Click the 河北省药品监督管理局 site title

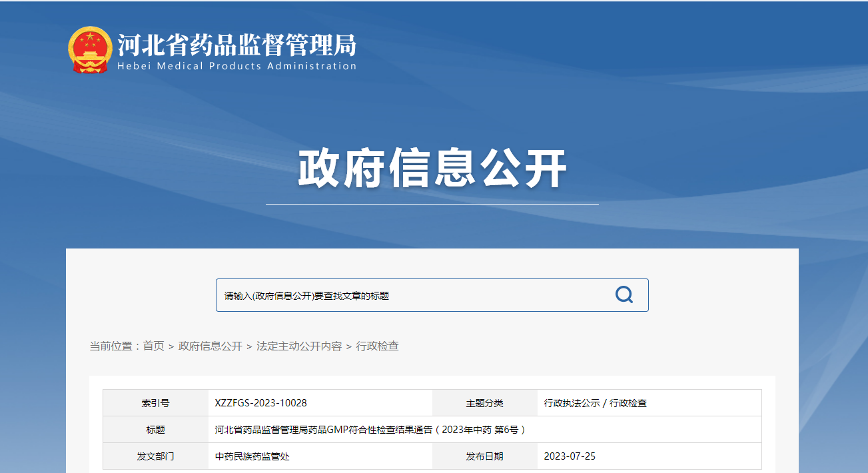[x=237, y=45]
